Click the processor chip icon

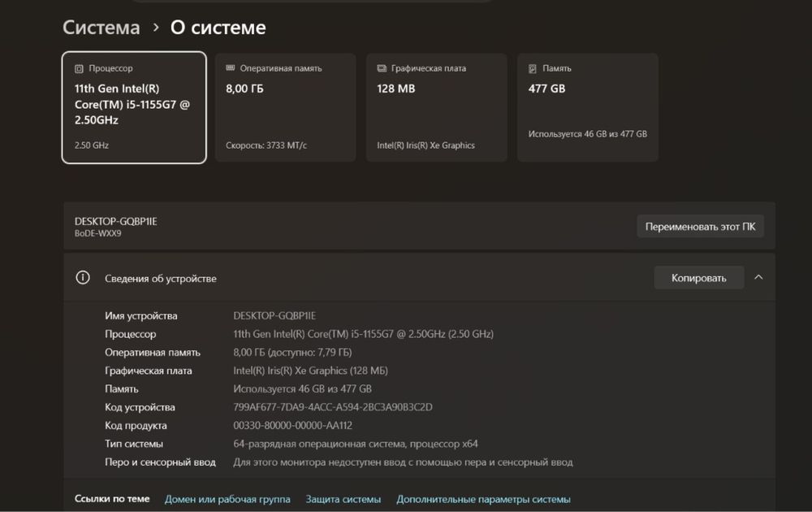(x=79, y=68)
